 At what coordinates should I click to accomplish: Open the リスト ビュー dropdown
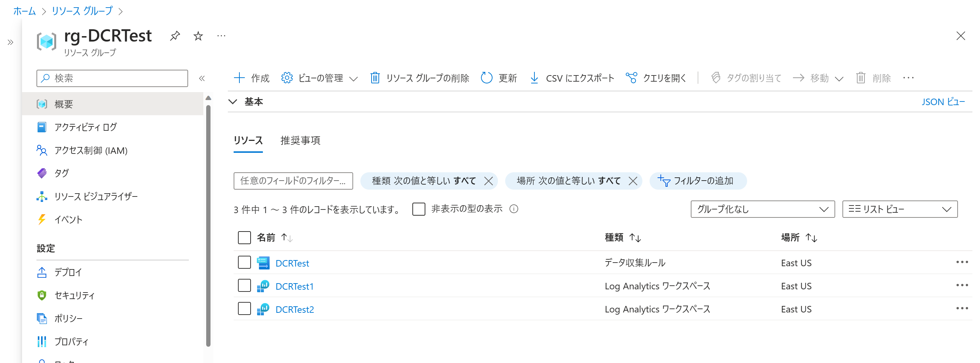pyautogui.click(x=899, y=209)
